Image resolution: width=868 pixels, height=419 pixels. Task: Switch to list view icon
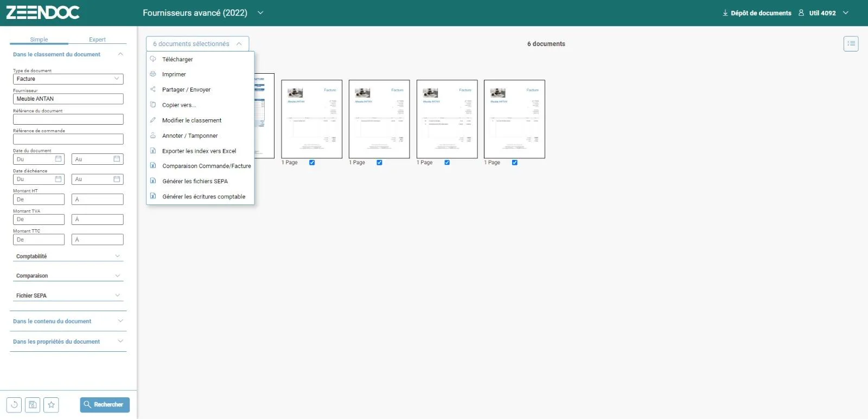851,43
